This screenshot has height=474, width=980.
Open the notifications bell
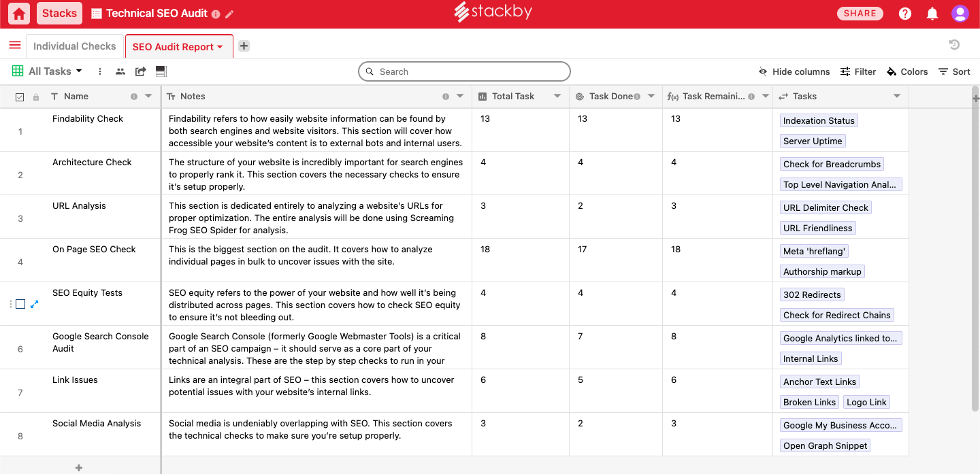(x=932, y=13)
